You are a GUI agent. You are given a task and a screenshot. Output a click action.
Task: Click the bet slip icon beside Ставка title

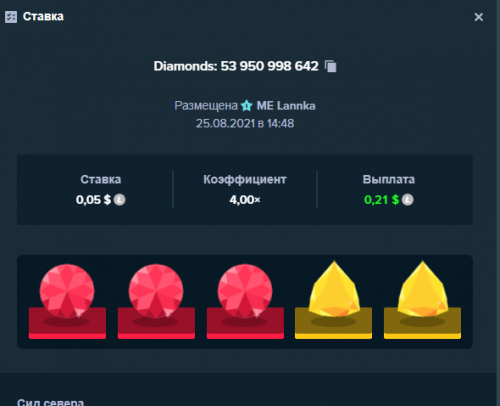[x=11, y=17]
